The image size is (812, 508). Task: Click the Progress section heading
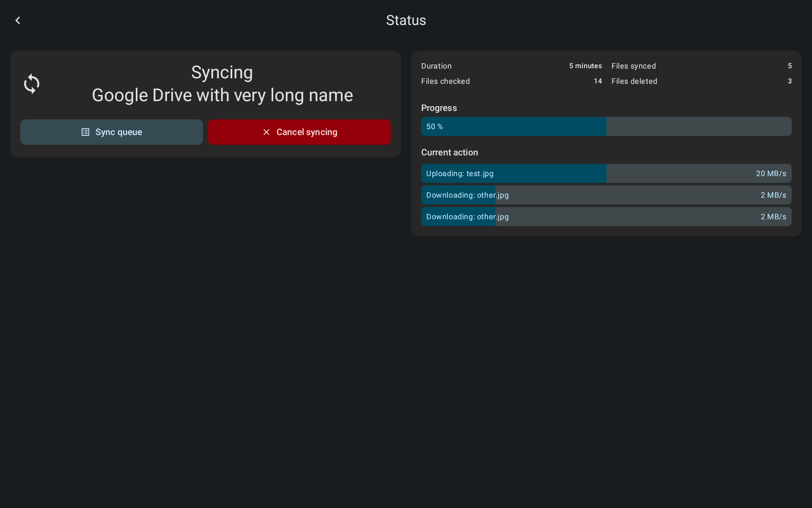(x=439, y=108)
